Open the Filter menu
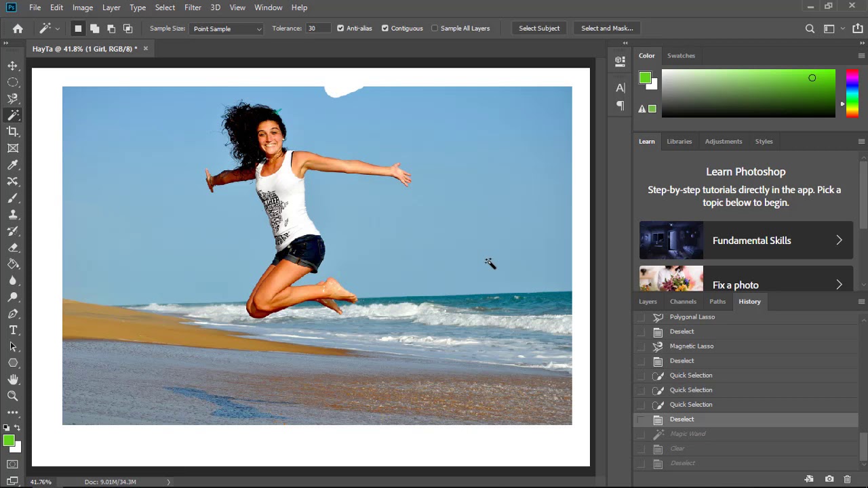Screen dimensions: 868x488 pyautogui.click(x=193, y=7)
